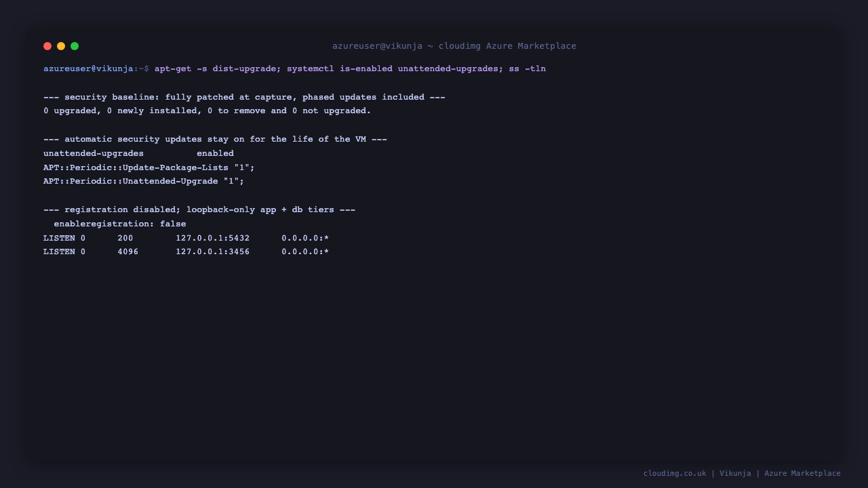Click the 'ss -tln' command text
The image size is (868, 488).
coord(528,68)
